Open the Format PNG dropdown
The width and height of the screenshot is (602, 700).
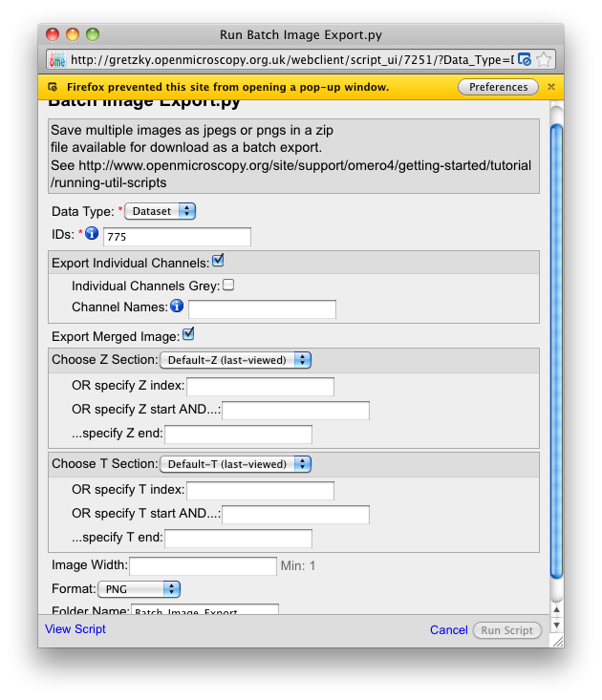pos(139,589)
